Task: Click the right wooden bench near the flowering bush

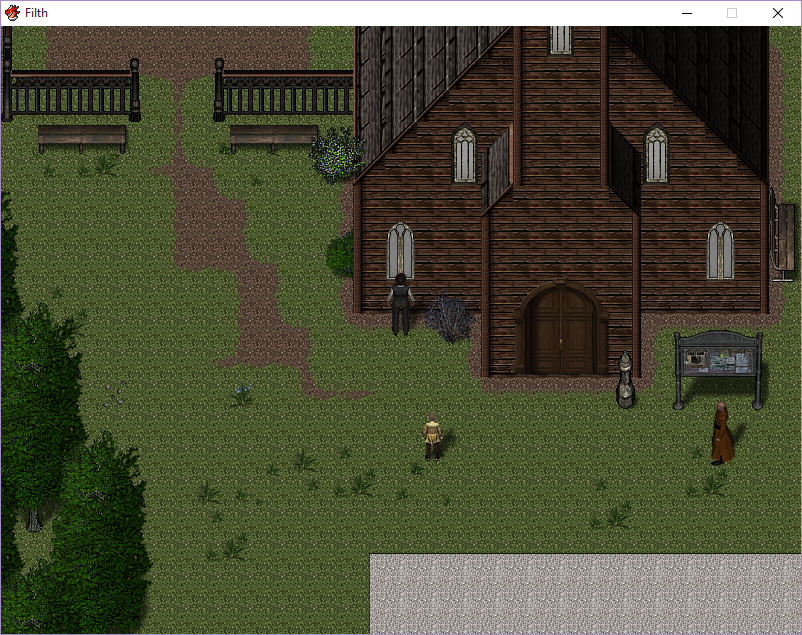Action: click(x=273, y=138)
